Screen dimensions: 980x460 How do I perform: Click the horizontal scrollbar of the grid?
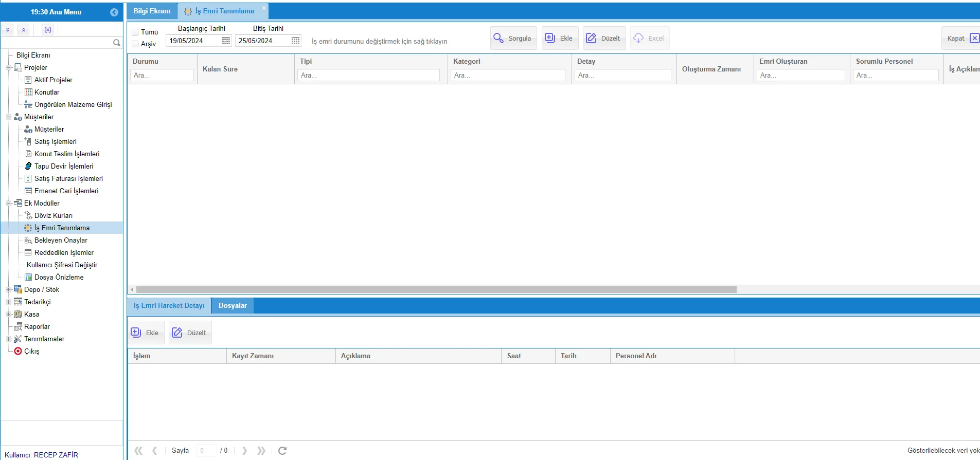[x=436, y=290]
